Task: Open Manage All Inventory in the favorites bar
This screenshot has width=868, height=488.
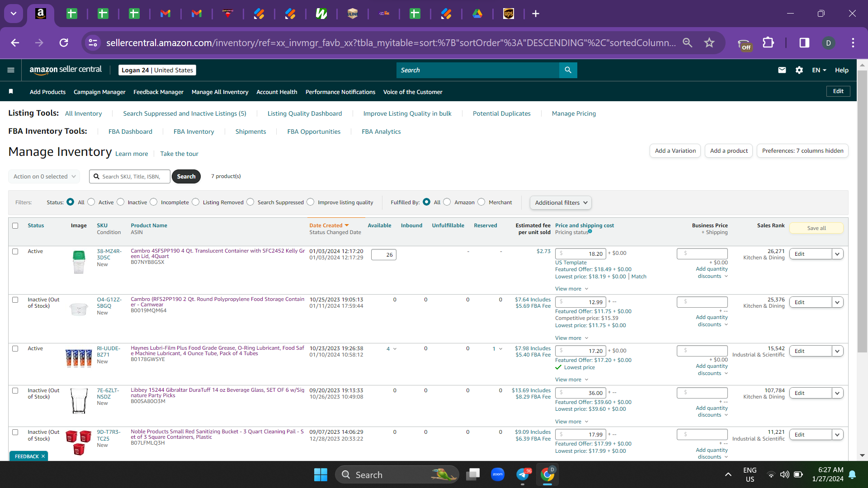Action: [220, 92]
